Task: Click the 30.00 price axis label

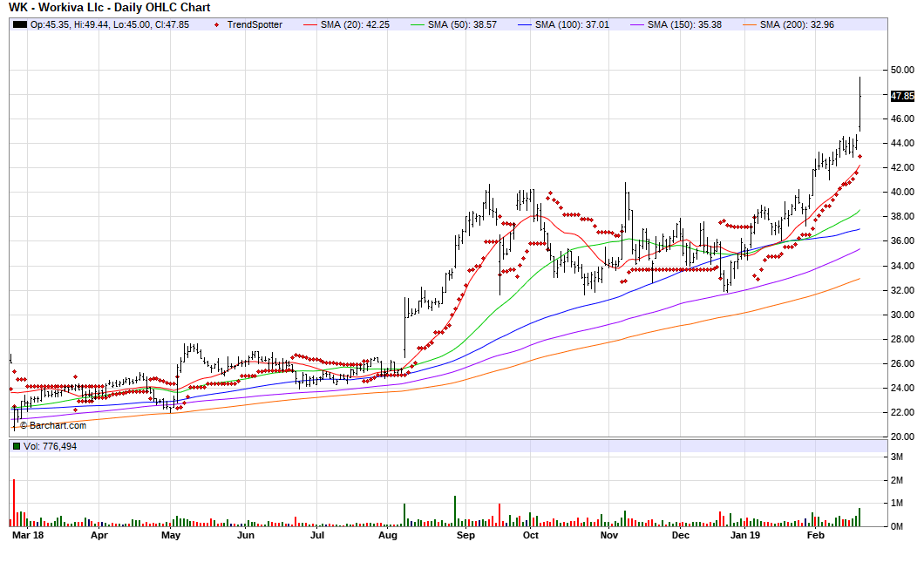Action: click(x=902, y=315)
